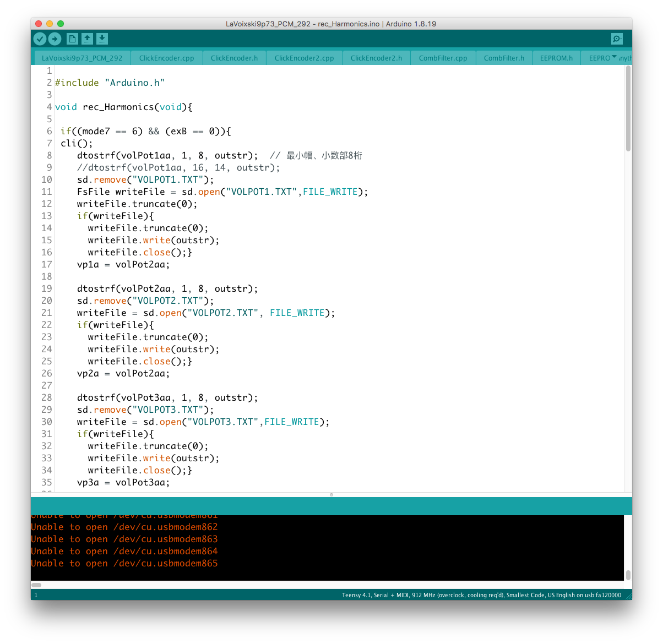The width and height of the screenshot is (663, 644).
Task: Switch to ClickEncoder2.h tab
Action: pyautogui.click(x=376, y=58)
